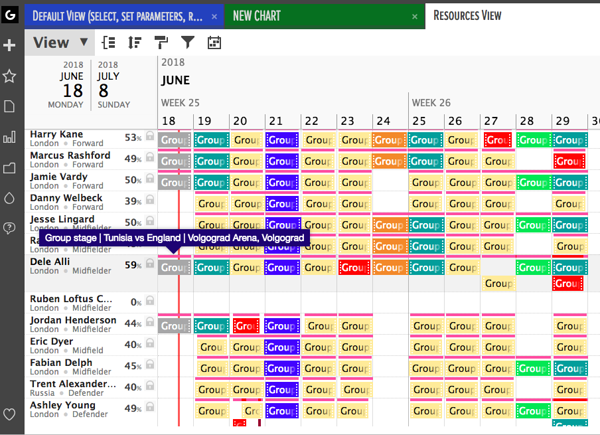This screenshot has width=600, height=435.
Task: Click day 27 in the timeline header
Action: pyautogui.click(x=491, y=121)
